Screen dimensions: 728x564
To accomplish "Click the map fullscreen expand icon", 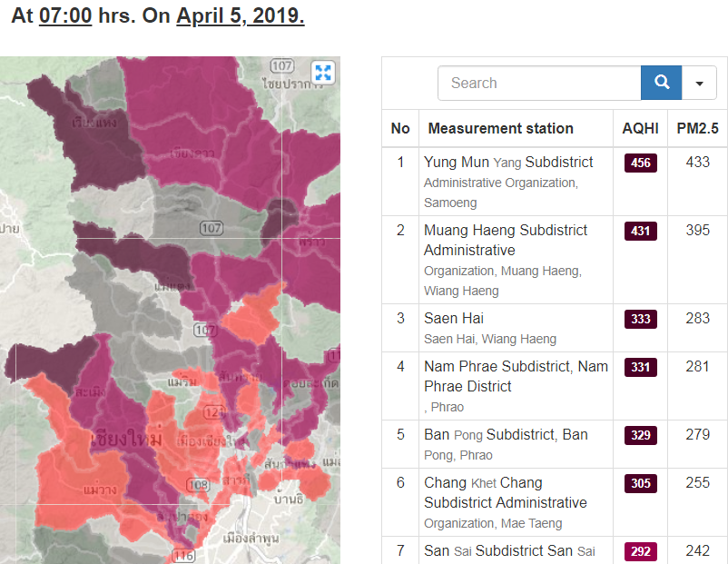I will (x=322, y=73).
